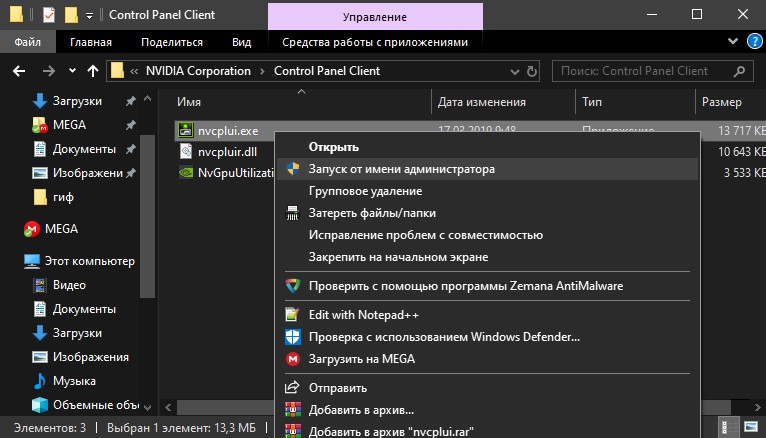
Task: Choose Исправление проблем с совместимостью
Action: tap(488, 235)
